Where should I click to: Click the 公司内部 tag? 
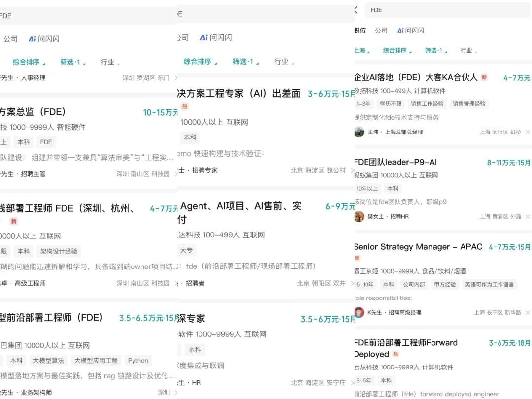[x=414, y=285]
